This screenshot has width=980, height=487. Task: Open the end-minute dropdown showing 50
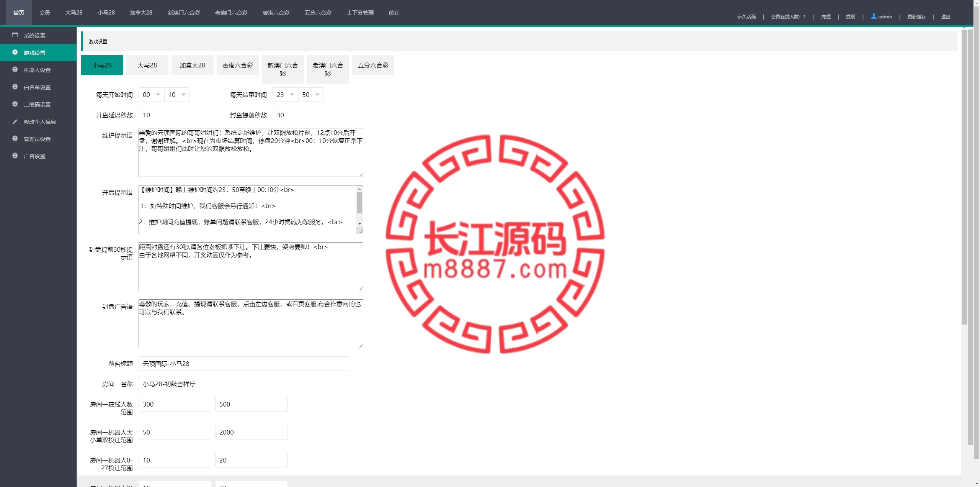[x=310, y=95]
